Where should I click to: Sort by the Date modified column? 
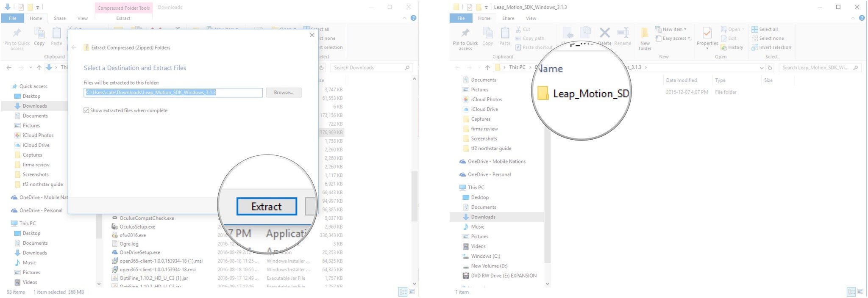(681, 80)
